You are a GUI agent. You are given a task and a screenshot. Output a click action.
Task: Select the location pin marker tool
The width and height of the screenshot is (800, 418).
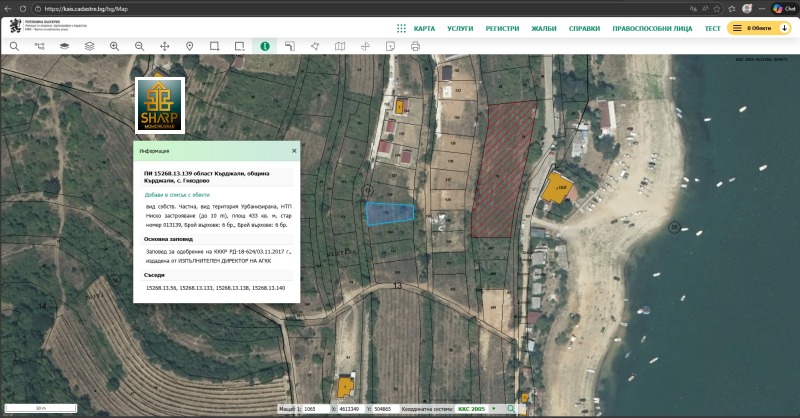(x=189, y=46)
